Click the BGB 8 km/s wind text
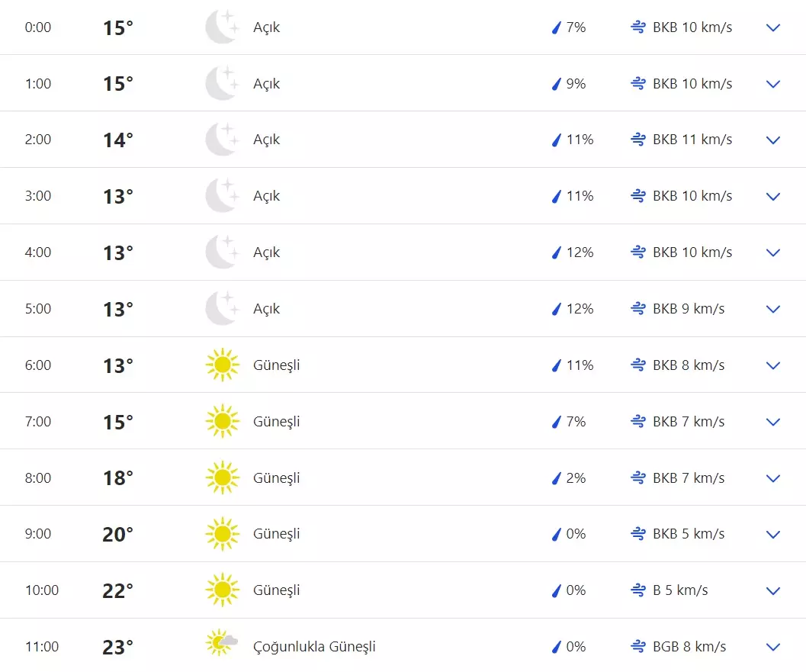The height and width of the screenshot is (672, 806). pos(689,647)
